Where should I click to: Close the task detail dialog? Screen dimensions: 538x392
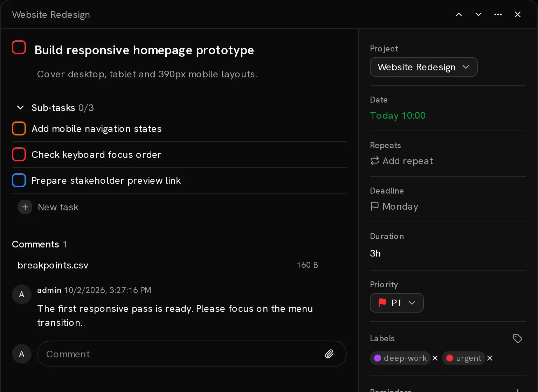click(518, 14)
